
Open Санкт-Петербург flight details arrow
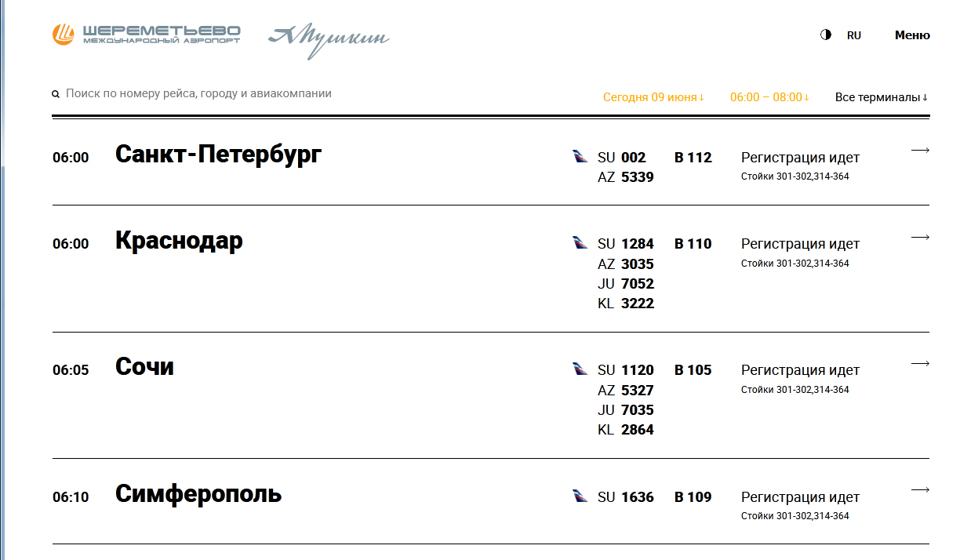[x=920, y=151]
